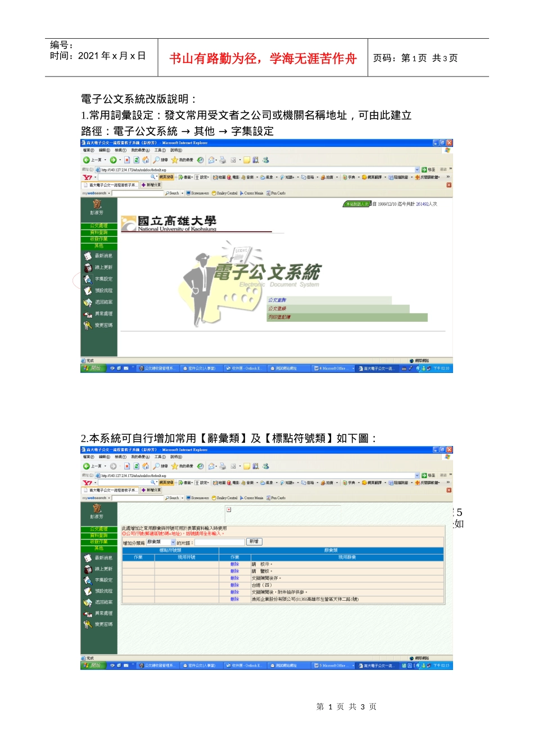Viewport: 534px width, 756px height.
Task: Open 我的最愛 favorites star in first screenshot's toolbar
Action: pyautogui.click(x=182, y=160)
